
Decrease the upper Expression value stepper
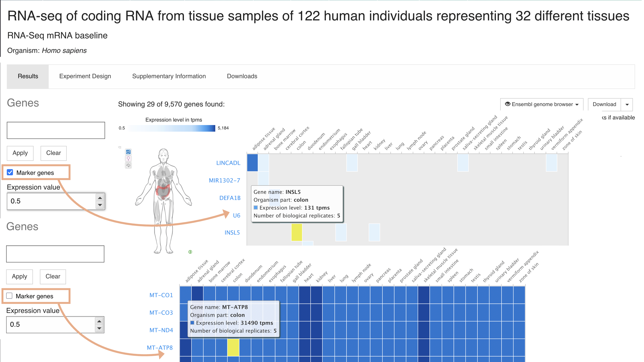[100, 205]
